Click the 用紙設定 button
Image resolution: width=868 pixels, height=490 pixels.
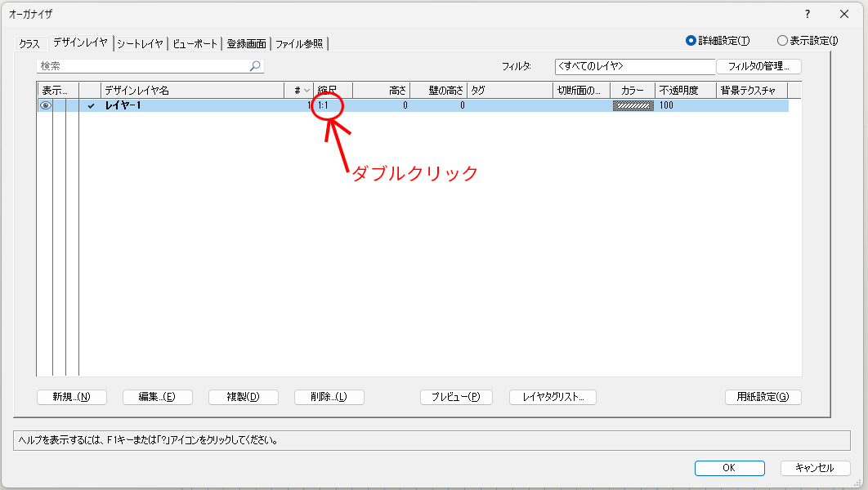coord(763,397)
